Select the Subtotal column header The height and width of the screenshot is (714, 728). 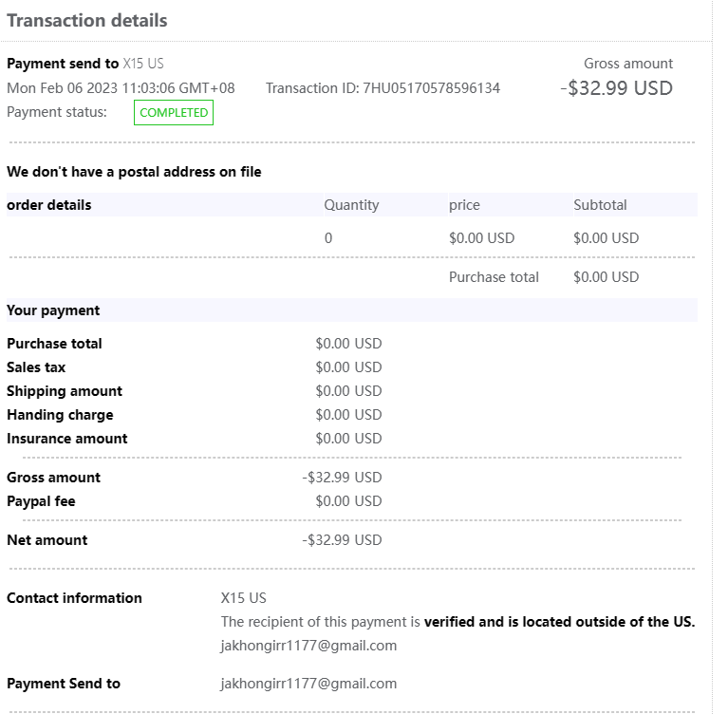click(600, 205)
